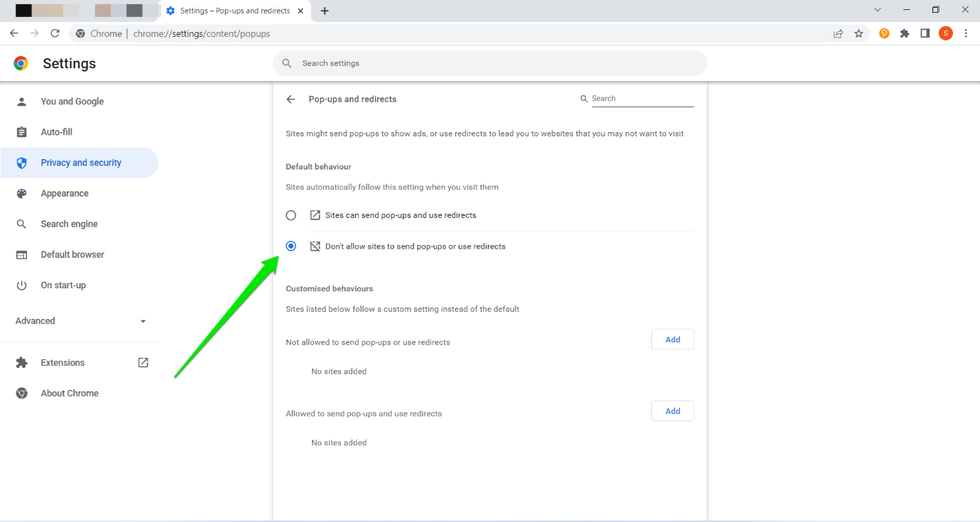Screen dimensions: 980x522
Task: Click the blocked pop-up icon beside second option
Action: [315, 246]
